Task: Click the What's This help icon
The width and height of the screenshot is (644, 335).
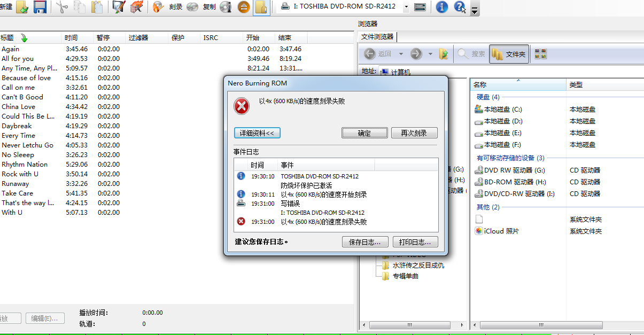Action: tap(460, 7)
